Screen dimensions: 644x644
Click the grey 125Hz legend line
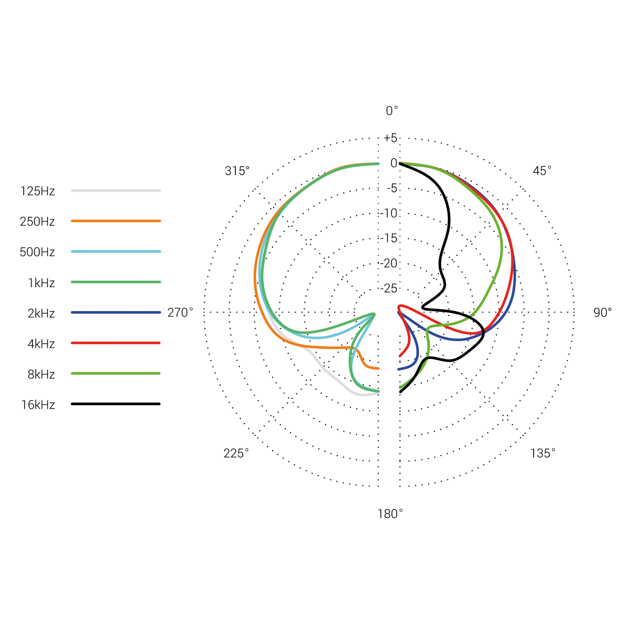[x=116, y=190]
